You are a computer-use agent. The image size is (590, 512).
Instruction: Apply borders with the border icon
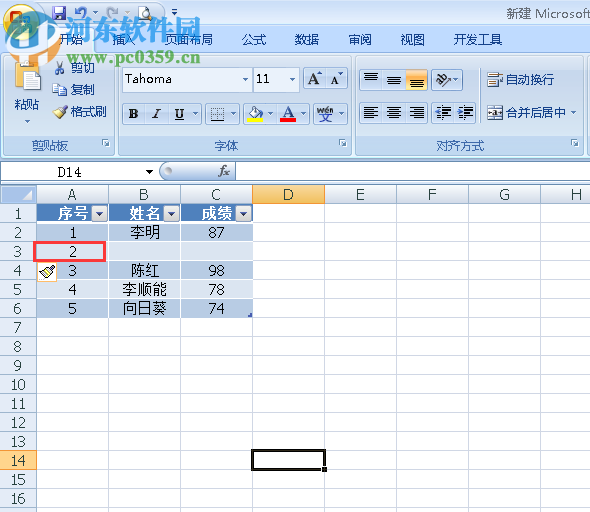click(217, 114)
